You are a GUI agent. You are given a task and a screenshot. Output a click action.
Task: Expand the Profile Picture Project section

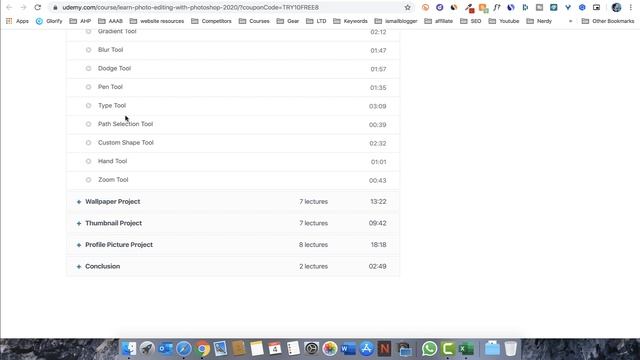click(233, 245)
